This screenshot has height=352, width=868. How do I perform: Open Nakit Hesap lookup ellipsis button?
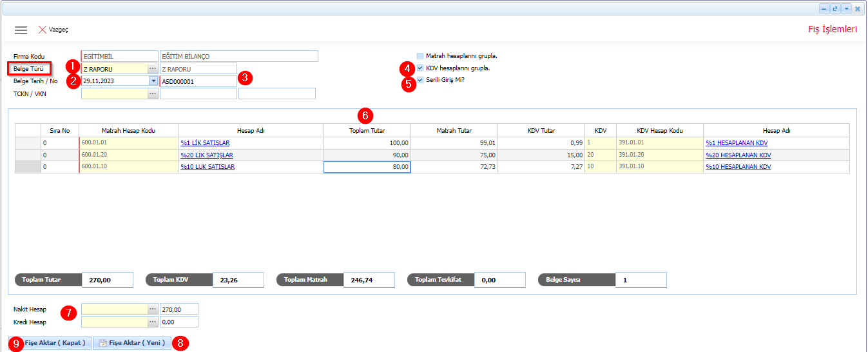153,309
